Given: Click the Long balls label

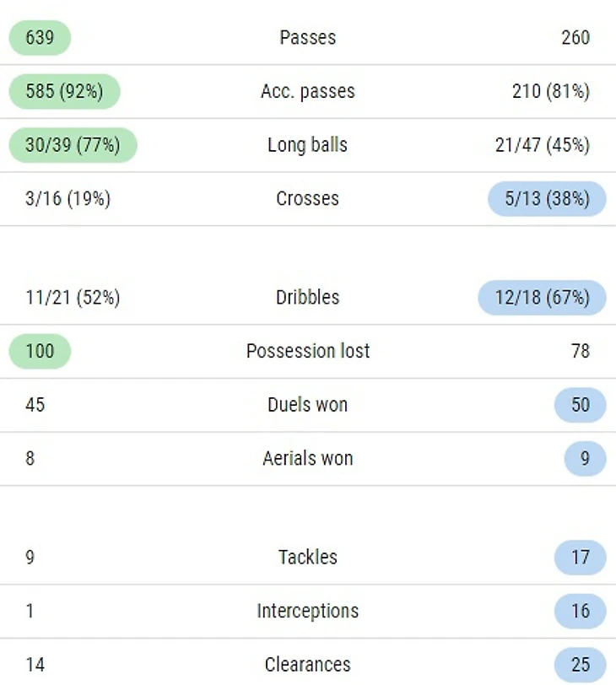Looking at the screenshot, I should click(x=307, y=144).
